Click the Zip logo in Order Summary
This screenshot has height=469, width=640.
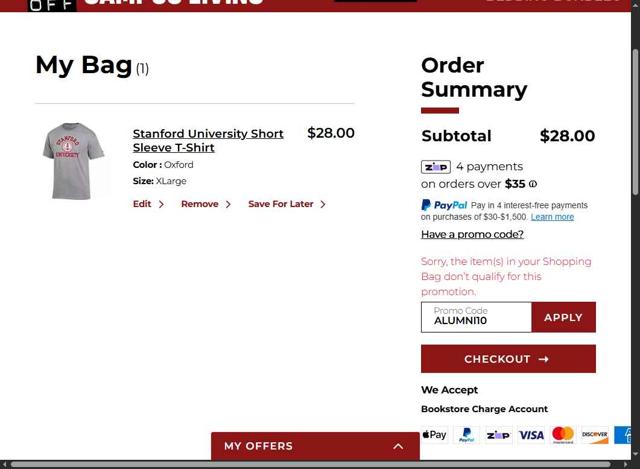436,167
